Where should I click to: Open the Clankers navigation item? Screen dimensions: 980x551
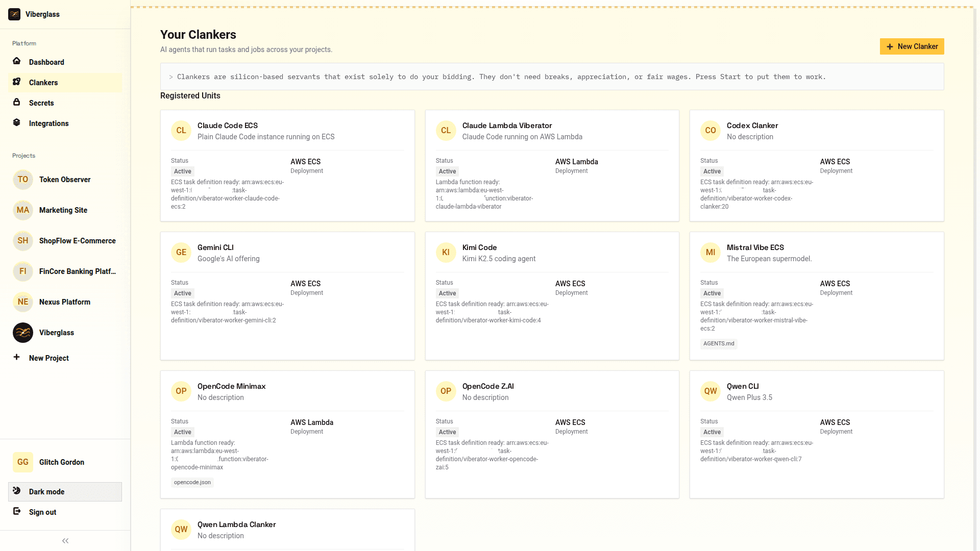[x=43, y=82]
